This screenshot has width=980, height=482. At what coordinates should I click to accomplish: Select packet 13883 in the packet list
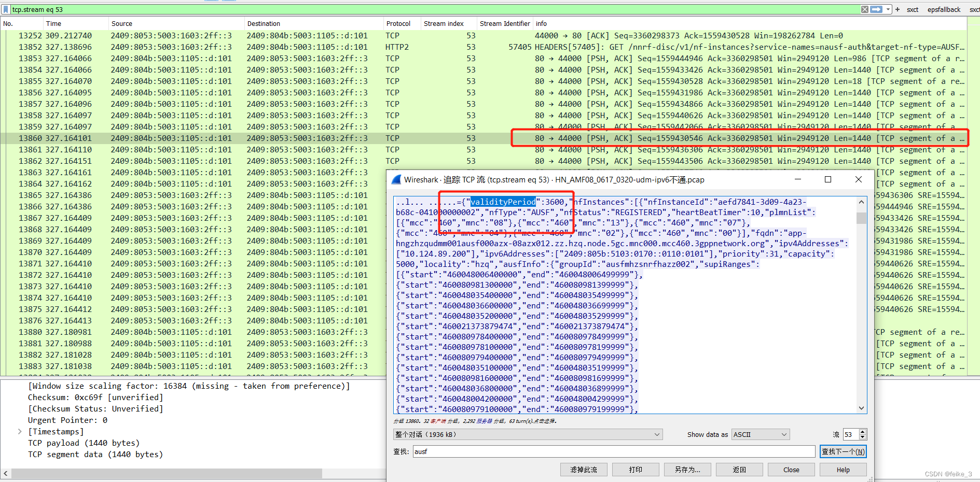pyautogui.click(x=193, y=366)
